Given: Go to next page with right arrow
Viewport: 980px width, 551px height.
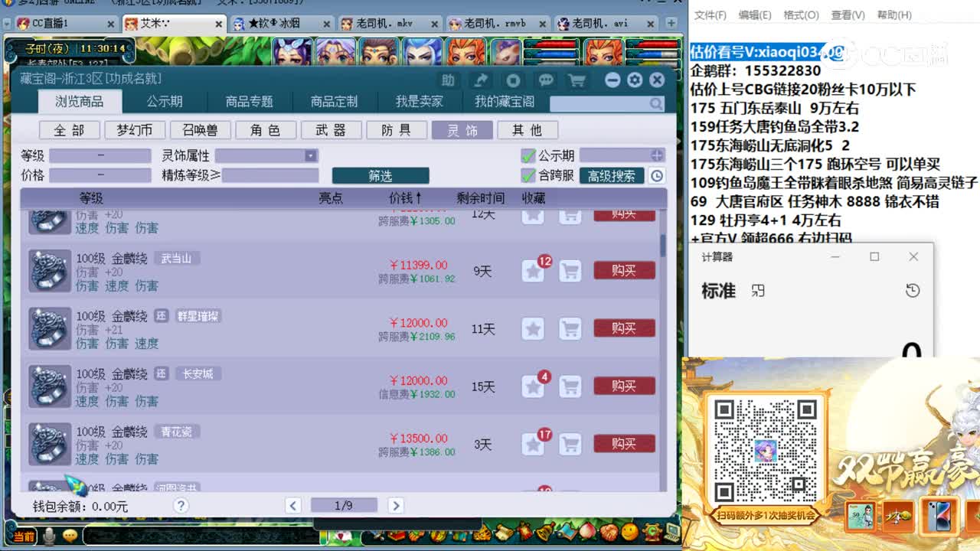Looking at the screenshot, I should coord(395,505).
